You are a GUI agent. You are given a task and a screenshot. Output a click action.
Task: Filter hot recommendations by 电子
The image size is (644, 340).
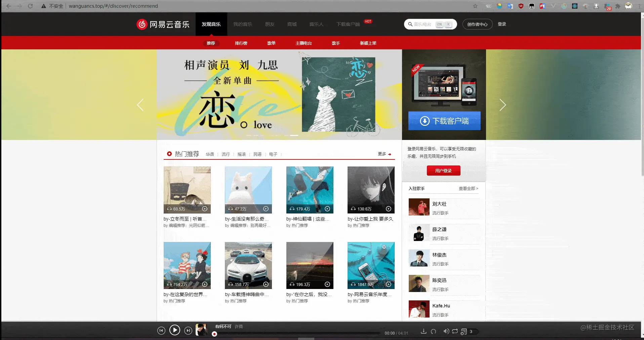[273, 154]
